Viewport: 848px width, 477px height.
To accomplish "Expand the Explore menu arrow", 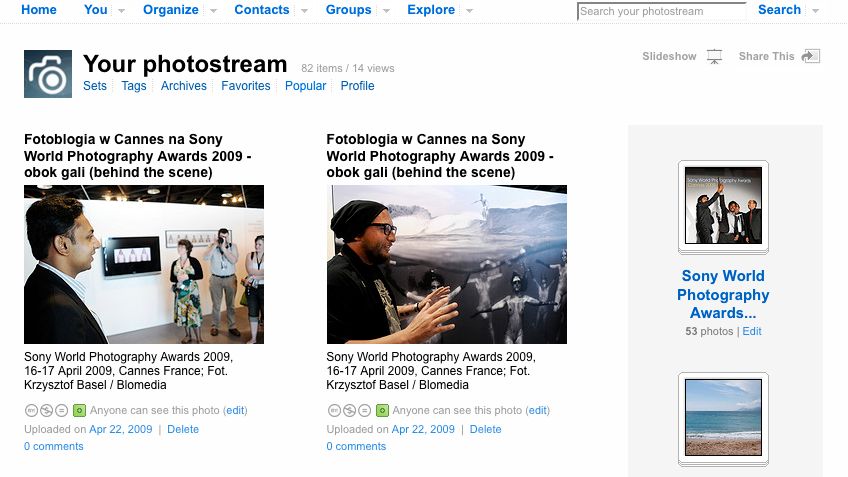I will coord(469,10).
